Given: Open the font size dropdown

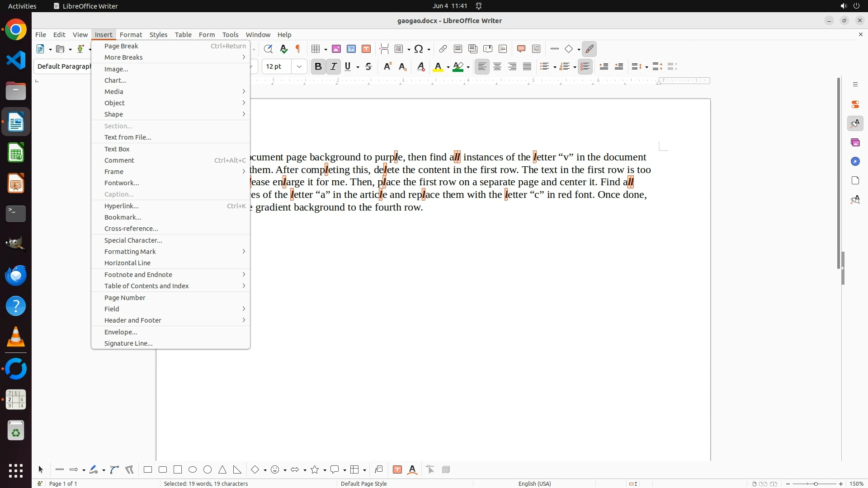Looking at the screenshot, I should [x=299, y=67].
